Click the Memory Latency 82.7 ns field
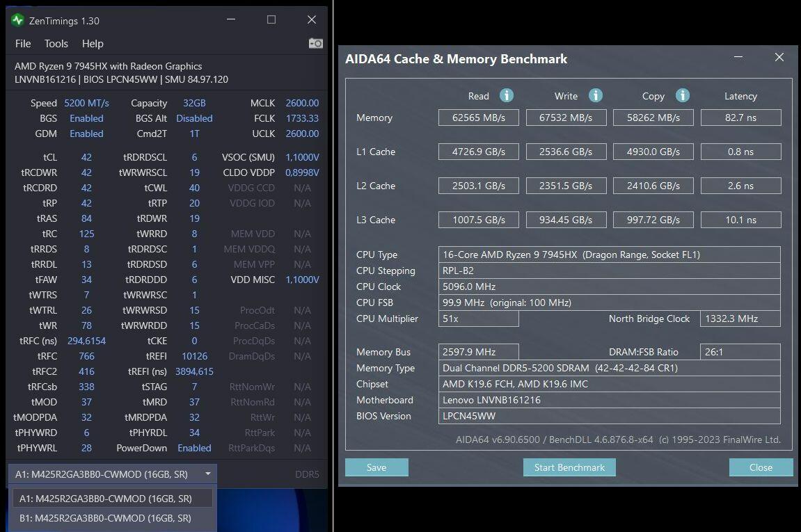801x532 pixels. (x=740, y=118)
